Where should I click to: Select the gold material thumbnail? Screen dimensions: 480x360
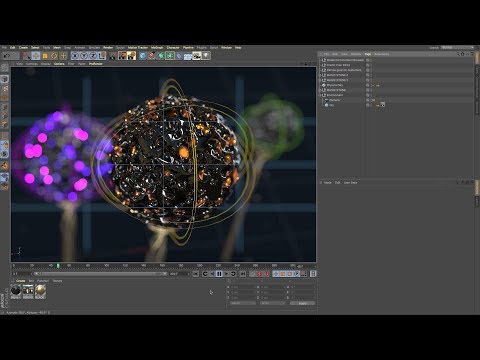40,291
